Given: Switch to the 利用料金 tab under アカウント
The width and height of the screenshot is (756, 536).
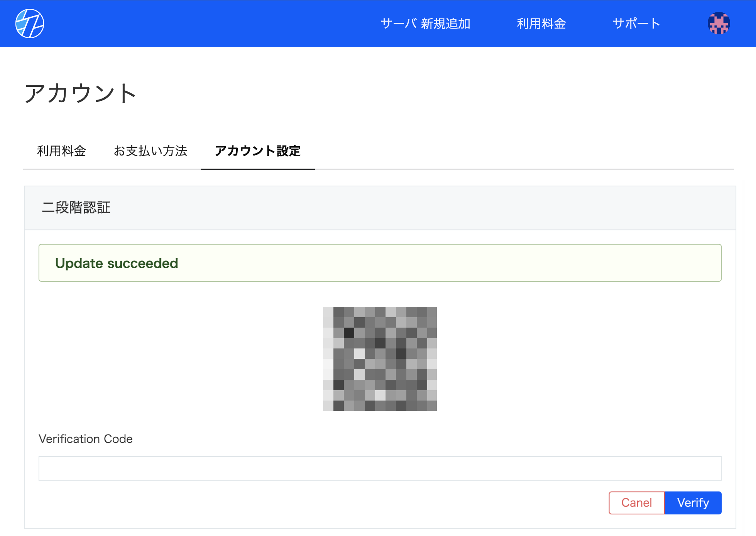Looking at the screenshot, I should click(61, 151).
